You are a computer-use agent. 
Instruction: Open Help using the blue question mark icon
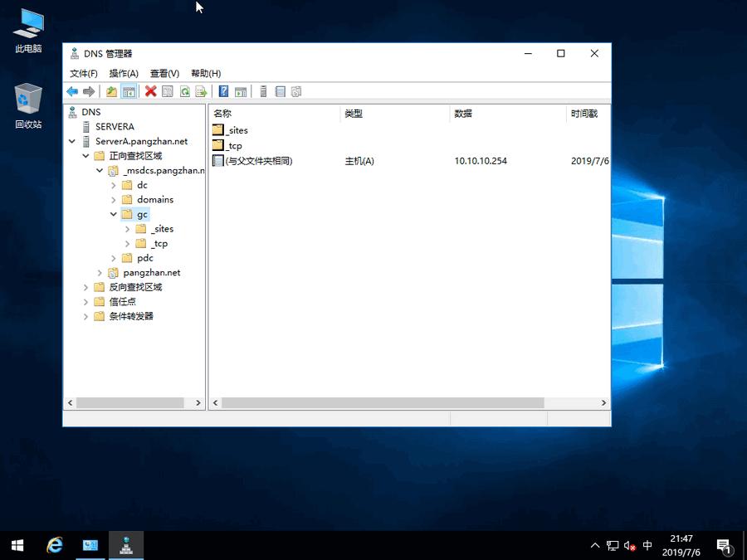[224, 91]
